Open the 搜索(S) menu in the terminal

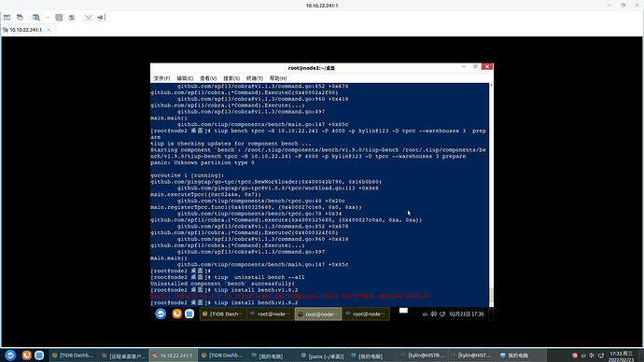[x=231, y=78]
